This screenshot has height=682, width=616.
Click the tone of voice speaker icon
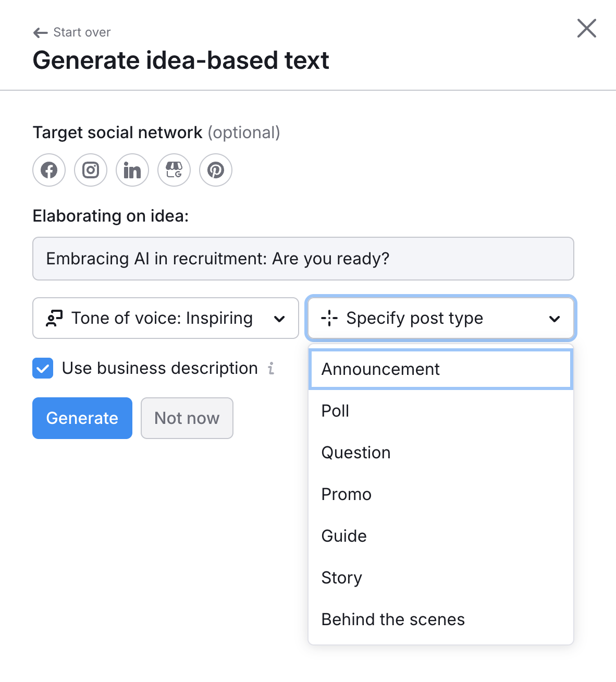(54, 318)
